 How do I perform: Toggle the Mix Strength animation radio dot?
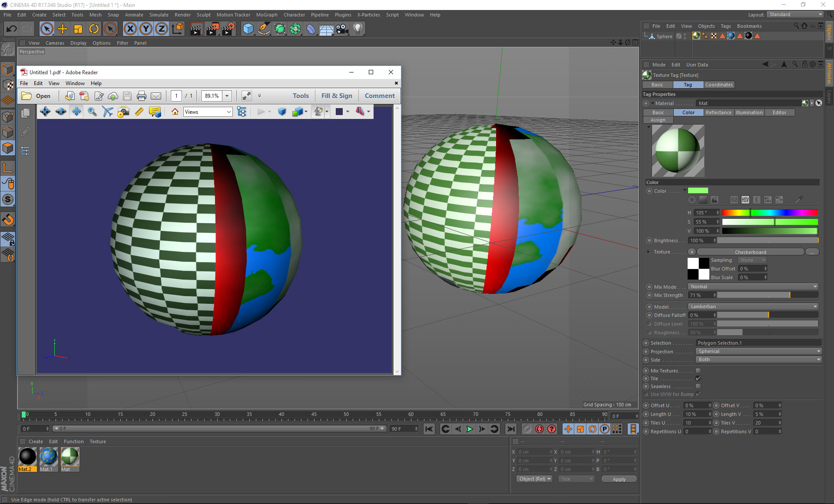649,295
